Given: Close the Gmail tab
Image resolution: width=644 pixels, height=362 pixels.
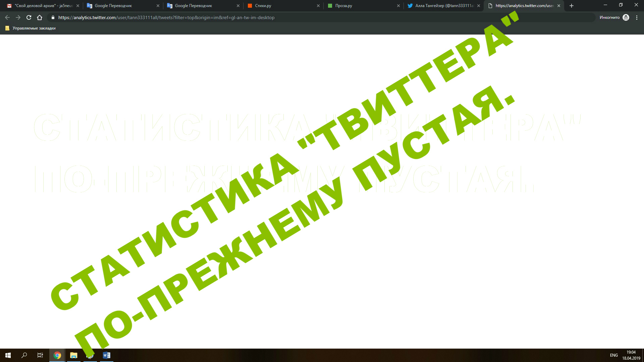Looking at the screenshot, I should [x=78, y=6].
